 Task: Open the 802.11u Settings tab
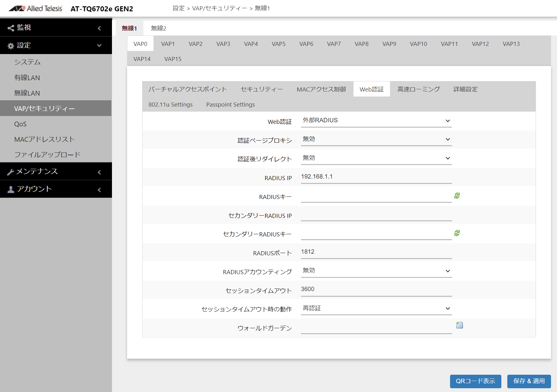coord(171,104)
